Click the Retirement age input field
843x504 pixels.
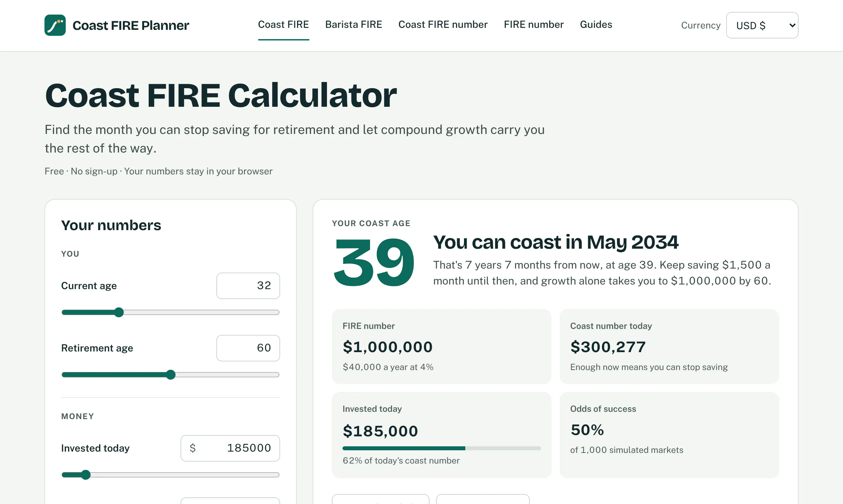[248, 348]
